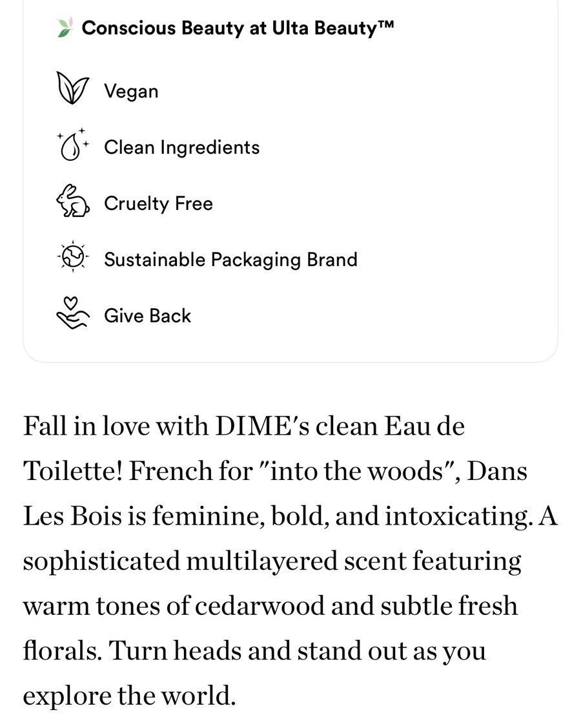Click the Cruelty Free rabbit icon

click(73, 201)
